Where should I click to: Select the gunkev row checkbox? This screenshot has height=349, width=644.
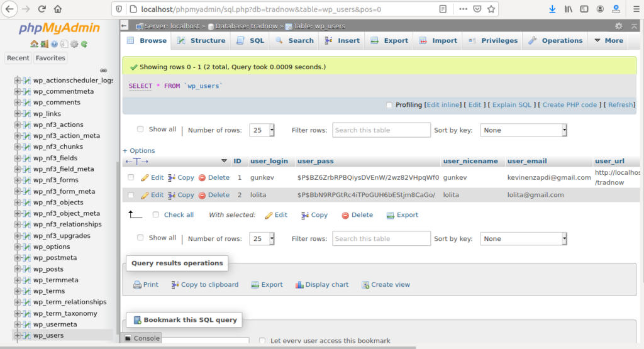click(x=131, y=177)
